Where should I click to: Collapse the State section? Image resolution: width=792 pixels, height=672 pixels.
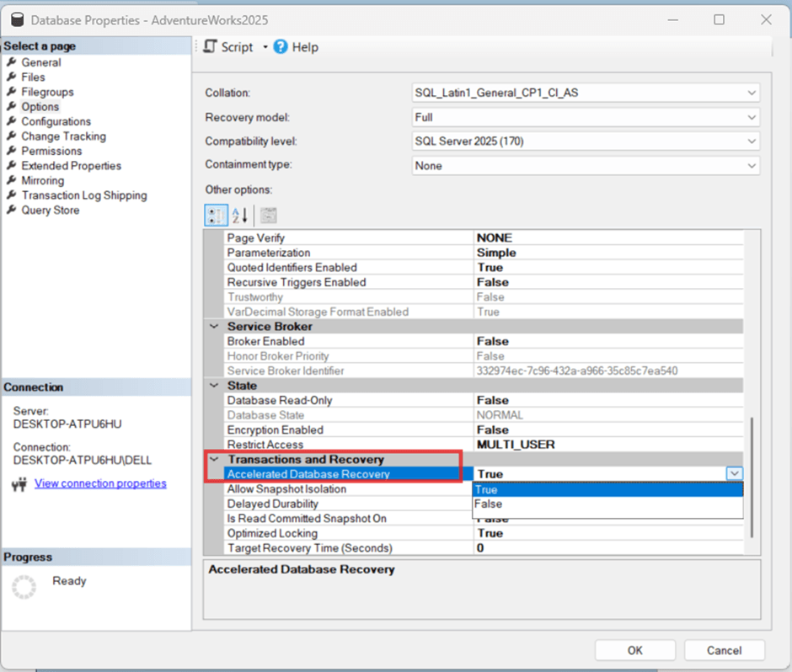click(x=214, y=386)
